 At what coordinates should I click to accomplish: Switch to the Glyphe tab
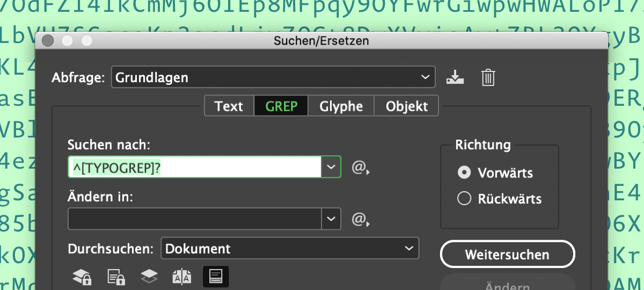coord(341,106)
